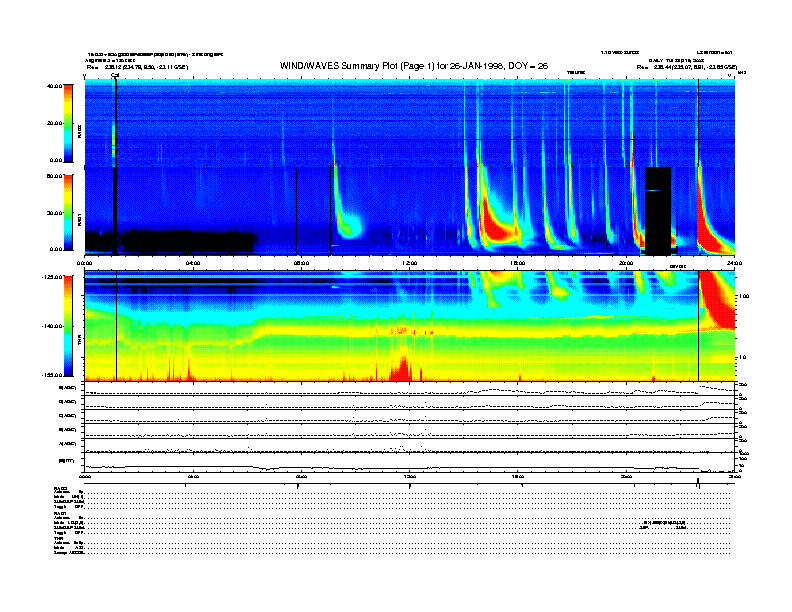Click the 20:00 label below the RAD1 spectrogram

(626, 263)
